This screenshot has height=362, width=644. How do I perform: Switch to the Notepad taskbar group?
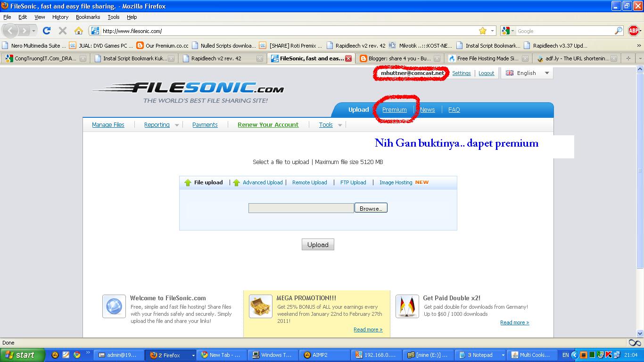coord(481,355)
